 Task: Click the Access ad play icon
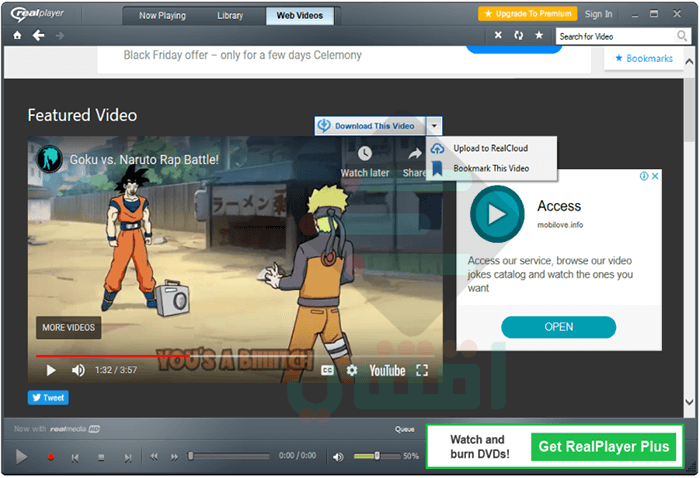(x=497, y=214)
